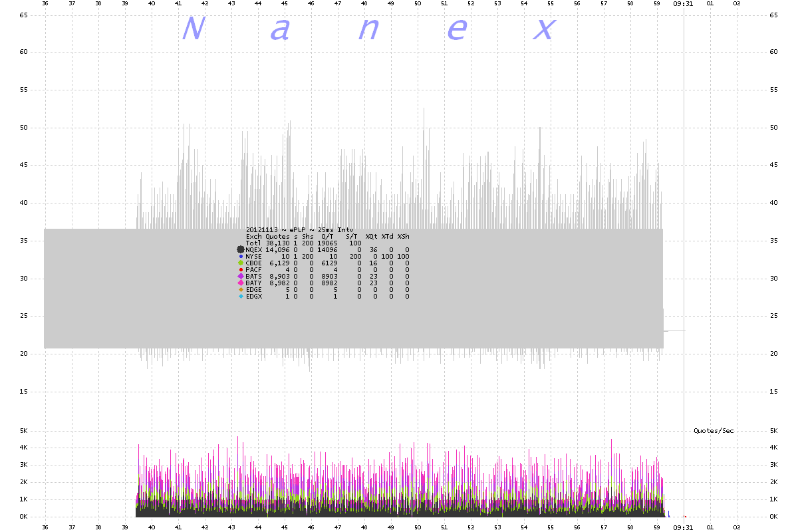This screenshot has width=798, height=532.
Task: Click the PACF red dot legend marker
Action: pos(241,269)
